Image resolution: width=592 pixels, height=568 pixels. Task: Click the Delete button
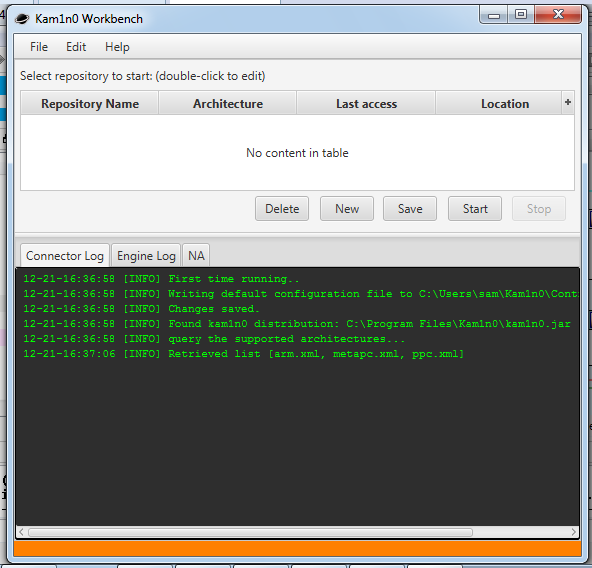282,208
